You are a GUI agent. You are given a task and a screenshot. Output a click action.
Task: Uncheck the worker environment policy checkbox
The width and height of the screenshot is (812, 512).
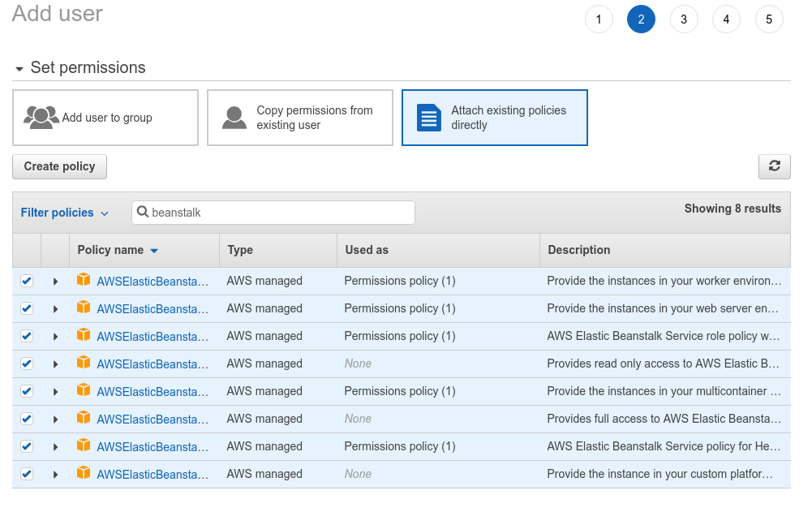point(27,281)
